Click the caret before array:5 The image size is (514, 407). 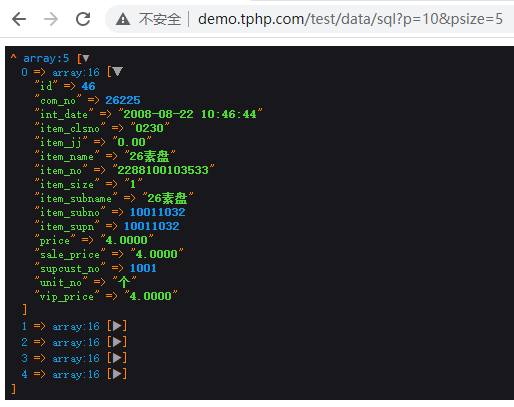point(13,57)
